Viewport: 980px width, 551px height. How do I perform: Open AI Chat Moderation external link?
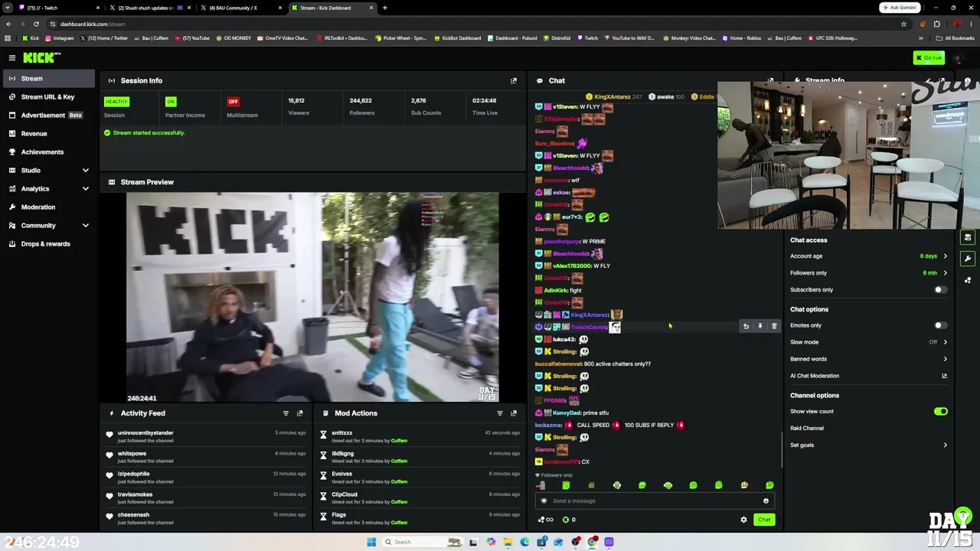944,376
